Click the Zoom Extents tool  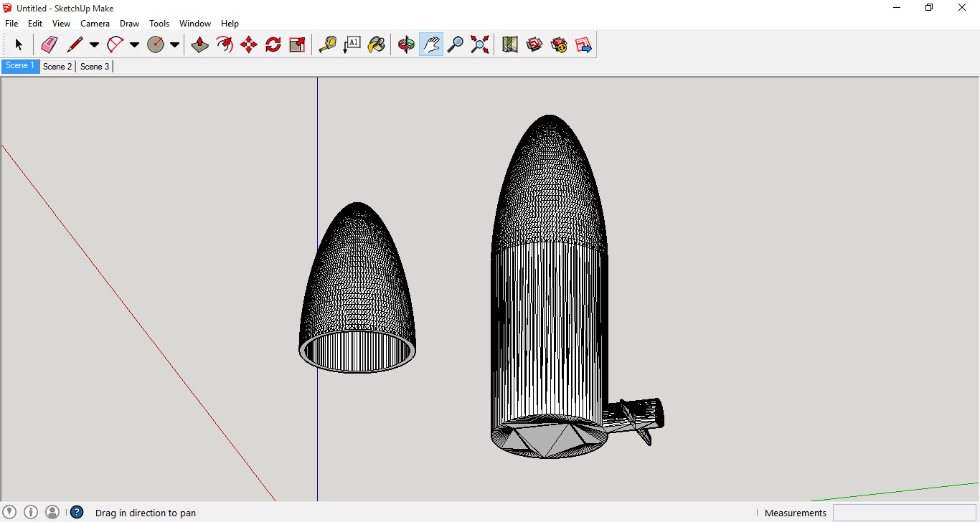tap(480, 44)
